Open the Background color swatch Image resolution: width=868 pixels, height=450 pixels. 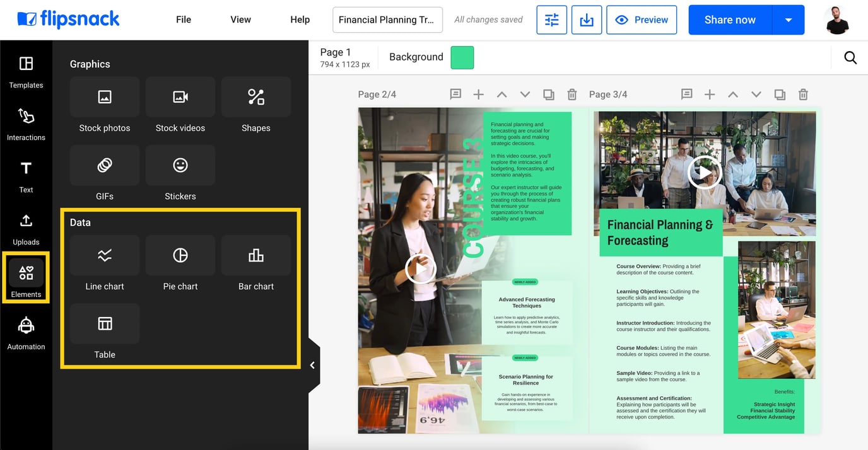point(462,57)
